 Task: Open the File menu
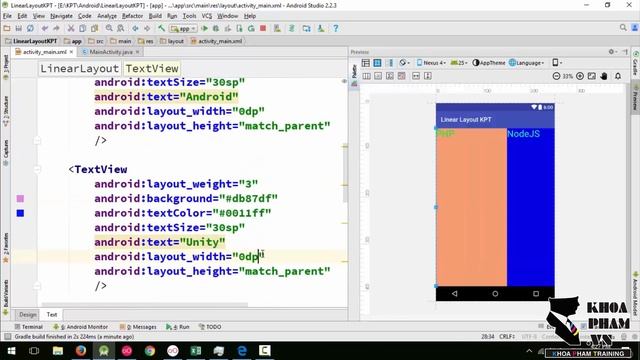click(7, 16)
